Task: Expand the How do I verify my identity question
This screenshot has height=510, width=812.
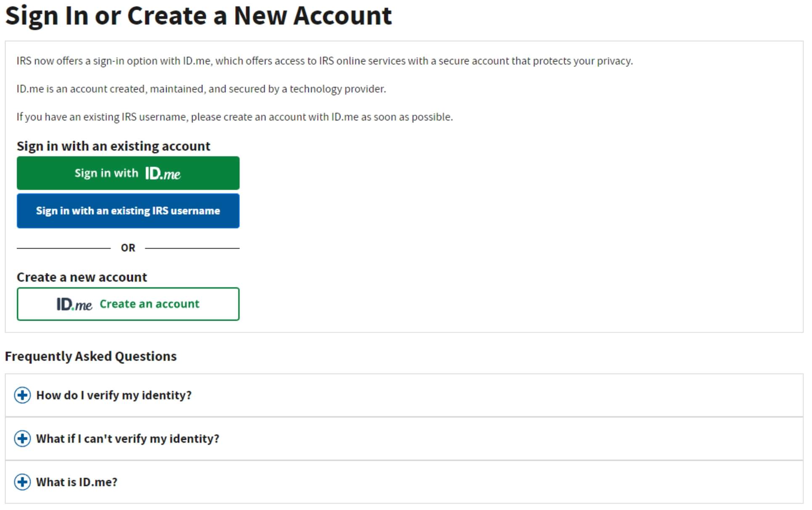Action: click(x=114, y=395)
